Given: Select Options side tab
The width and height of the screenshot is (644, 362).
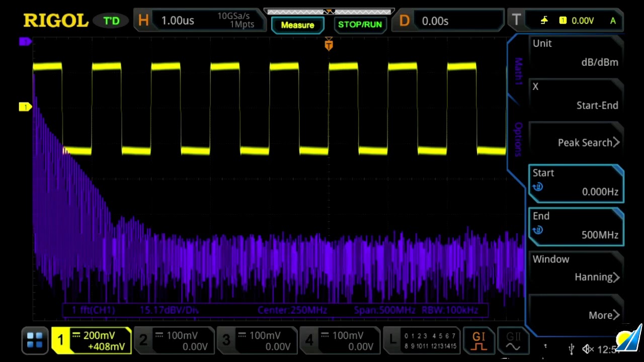Looking at the screenshot, I should (x=518, y=139).
